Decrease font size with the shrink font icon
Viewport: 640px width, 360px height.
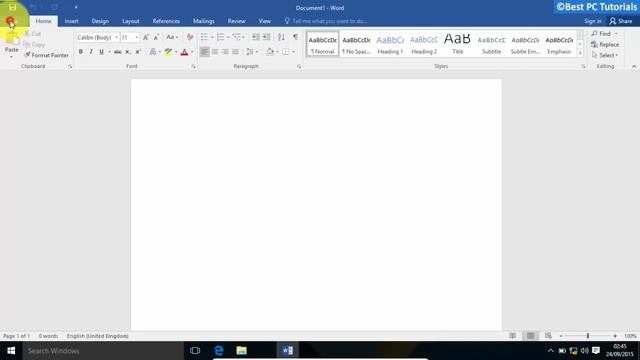click(156, 37)
